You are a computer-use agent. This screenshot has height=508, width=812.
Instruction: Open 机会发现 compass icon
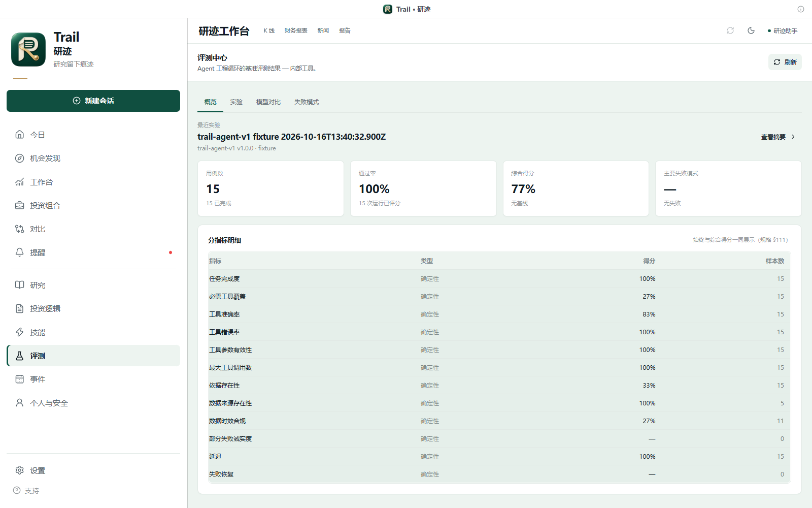point(19,158)
